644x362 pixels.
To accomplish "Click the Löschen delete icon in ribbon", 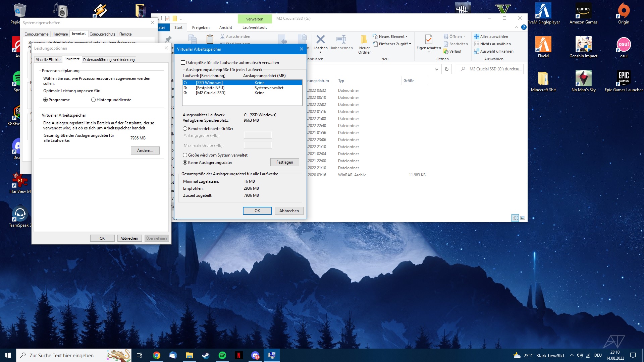I will pos(320,40).
